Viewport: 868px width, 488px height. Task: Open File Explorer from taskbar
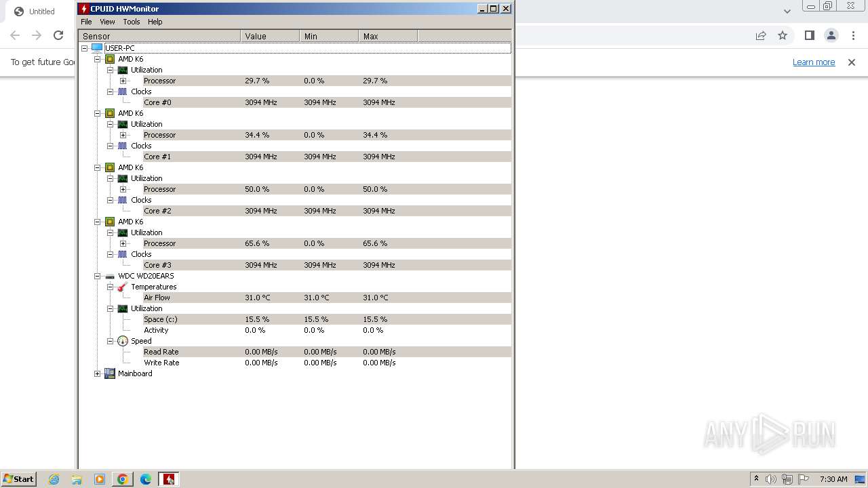[77, 479]
